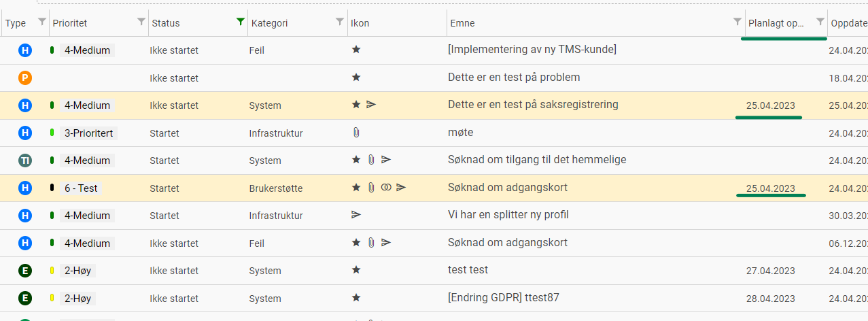The height and width of the screenshot is (321, 868).
Task: Open case [Endring GDPR] ttest87
Action: [504, 298]
